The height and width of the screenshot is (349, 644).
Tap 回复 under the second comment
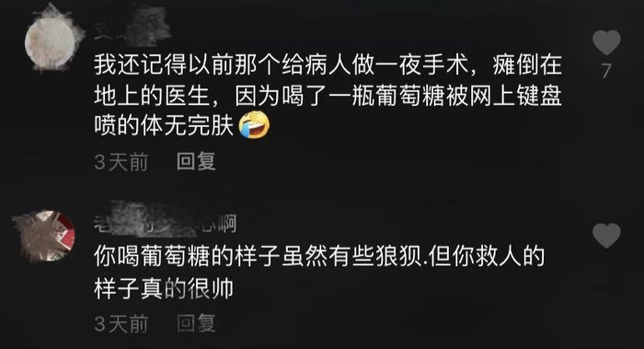(196, 323)
